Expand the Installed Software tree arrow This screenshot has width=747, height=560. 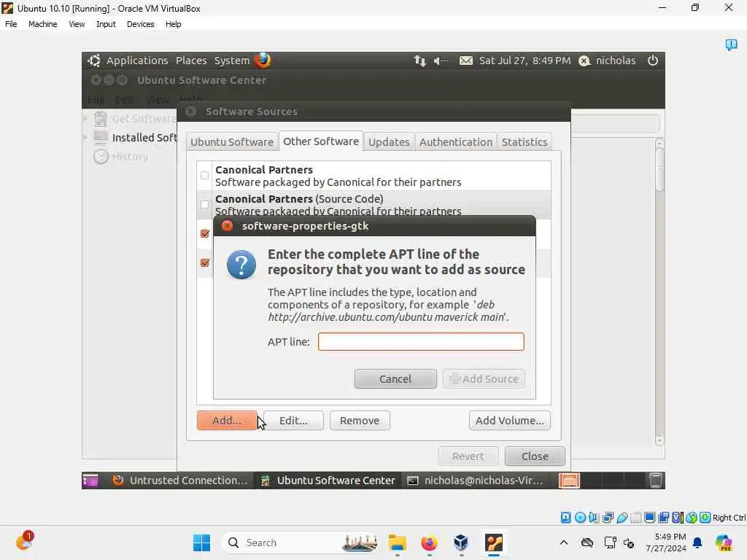(85, 138)
